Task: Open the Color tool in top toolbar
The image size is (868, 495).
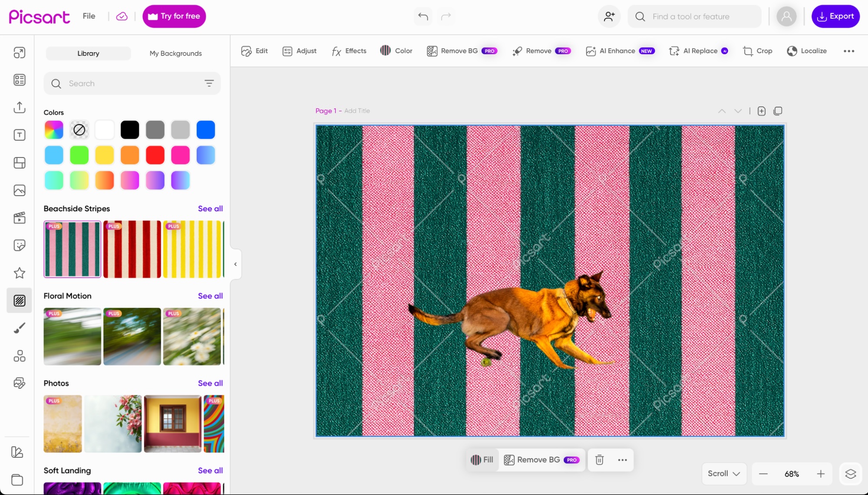Action: (396, 51)
